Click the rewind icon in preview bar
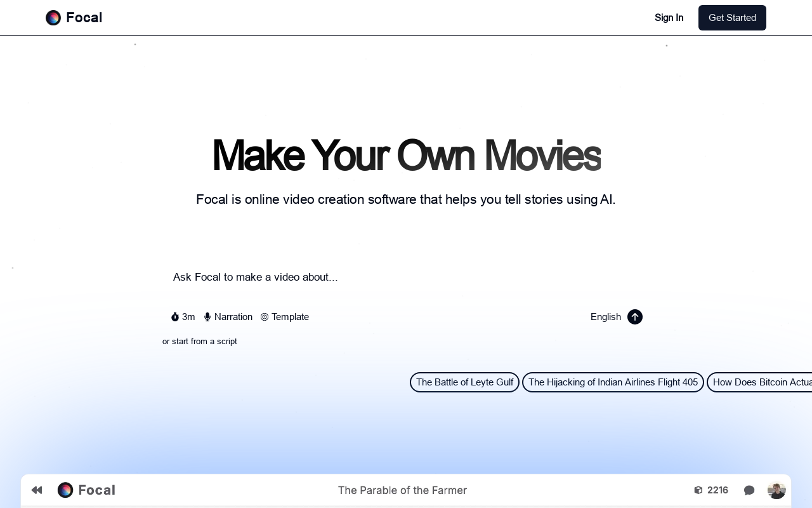 (37, 490)
